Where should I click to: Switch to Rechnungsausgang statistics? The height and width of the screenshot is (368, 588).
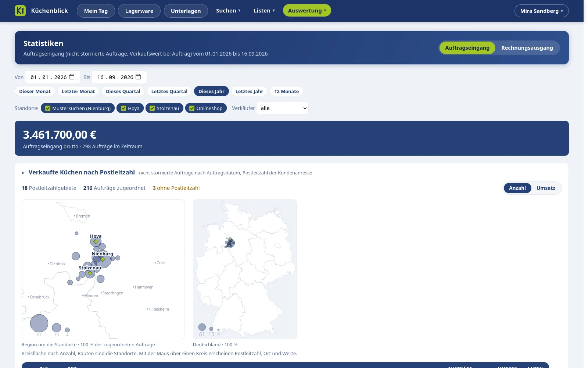(527, 48)
